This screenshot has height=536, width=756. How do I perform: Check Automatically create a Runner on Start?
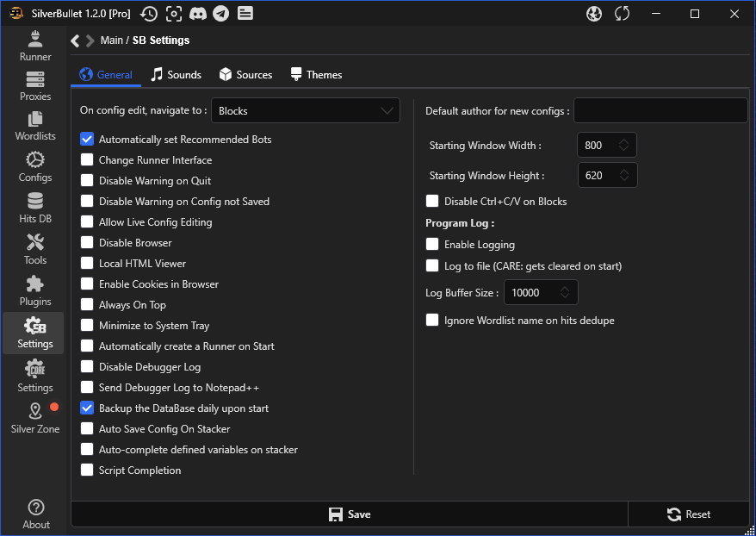[x=87, y=346]
